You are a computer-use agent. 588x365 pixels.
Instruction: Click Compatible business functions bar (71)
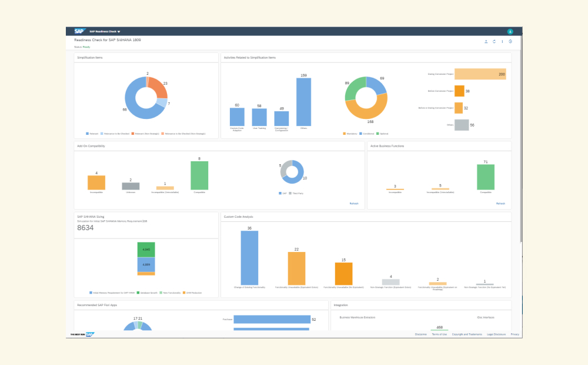pos(486,177)
